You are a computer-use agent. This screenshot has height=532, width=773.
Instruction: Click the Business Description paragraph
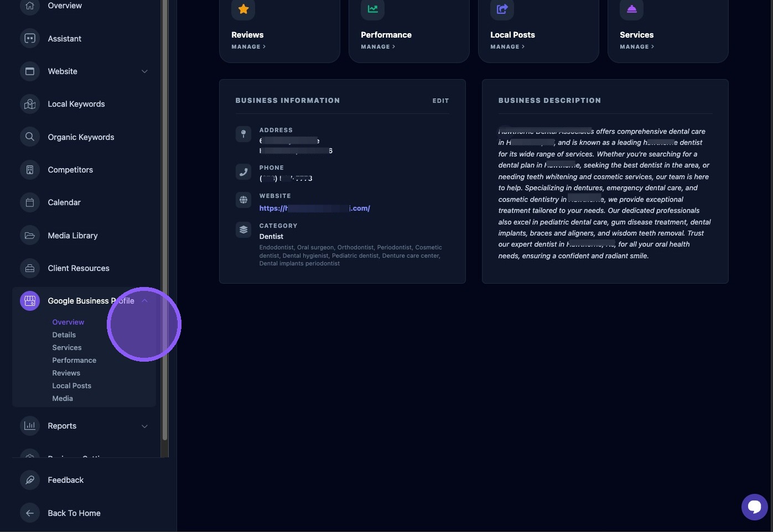pos(605,194)
